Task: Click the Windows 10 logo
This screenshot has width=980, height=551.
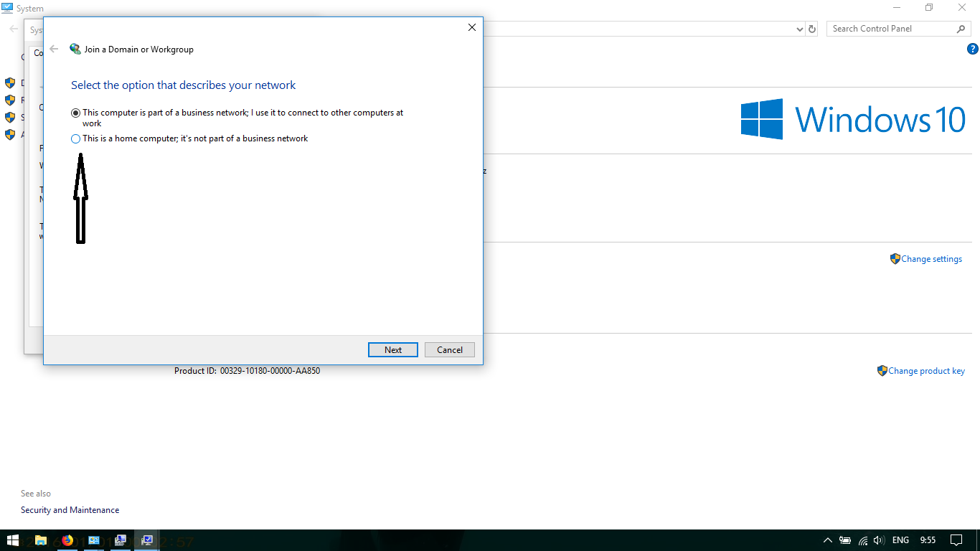Action: [x=853, y=119]
